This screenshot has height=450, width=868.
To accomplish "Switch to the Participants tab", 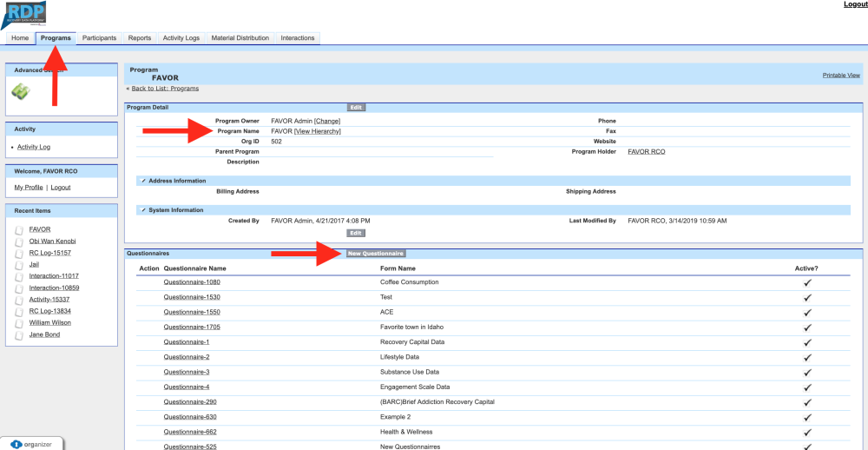I will [99, 38].
